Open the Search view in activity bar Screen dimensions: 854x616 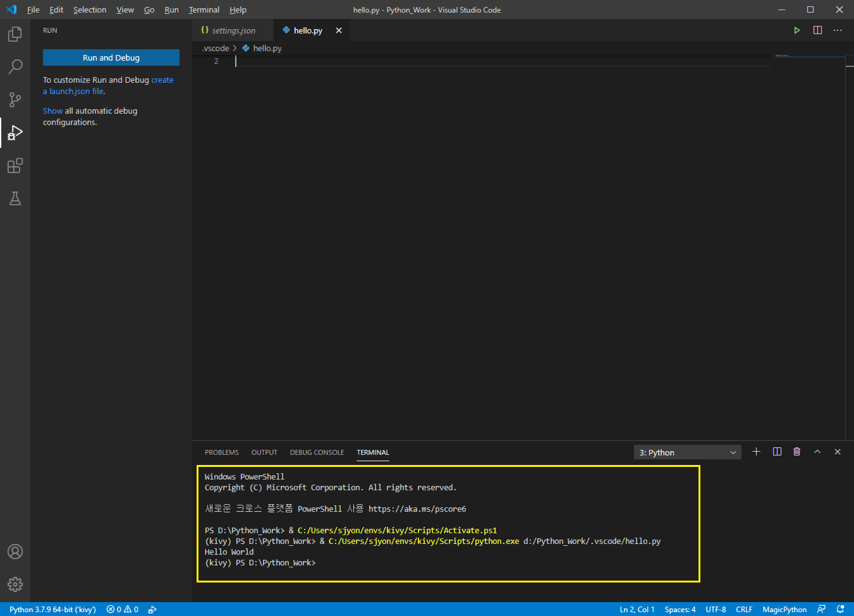[15, 67]
